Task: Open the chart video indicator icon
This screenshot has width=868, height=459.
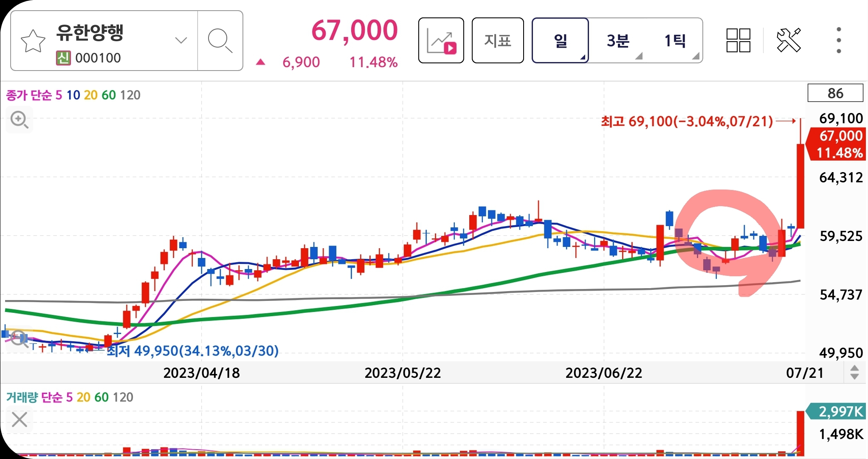Action: click(441, 41)
